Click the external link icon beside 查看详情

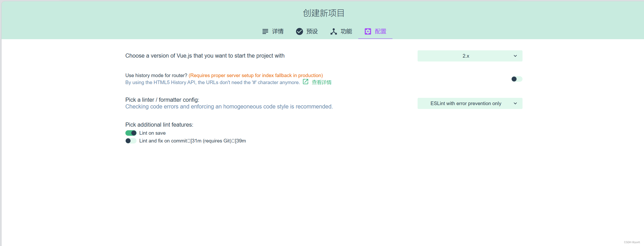click(305, 82)
